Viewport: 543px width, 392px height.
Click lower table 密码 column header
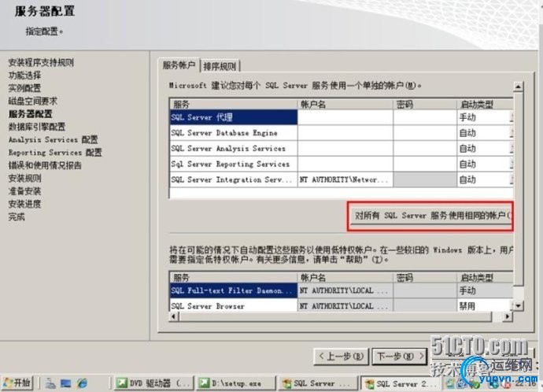(x=425, y=277)
